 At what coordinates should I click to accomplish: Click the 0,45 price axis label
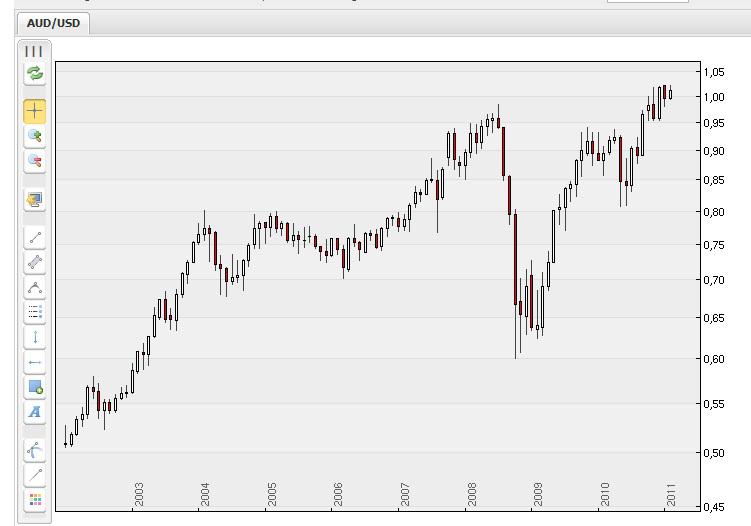tap(714, 506)
